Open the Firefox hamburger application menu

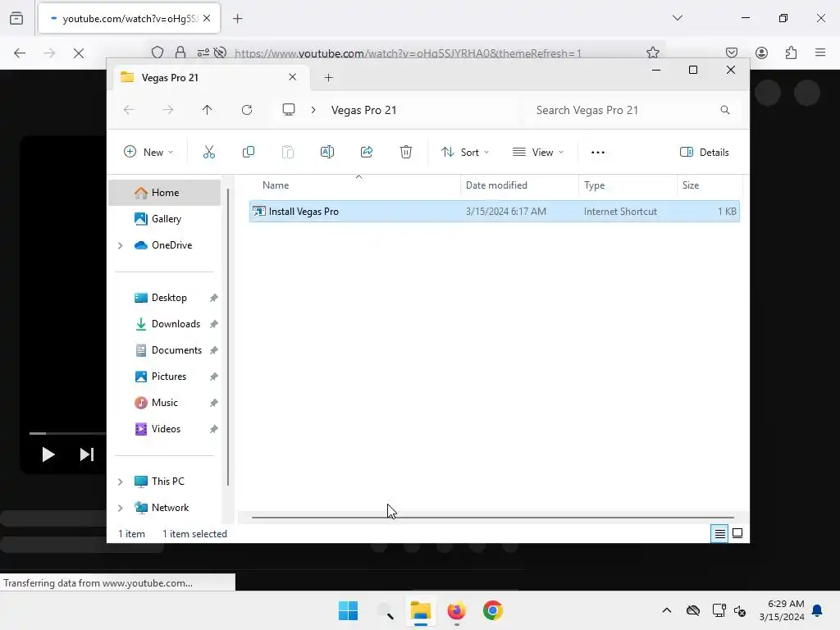tap(820, 52)
